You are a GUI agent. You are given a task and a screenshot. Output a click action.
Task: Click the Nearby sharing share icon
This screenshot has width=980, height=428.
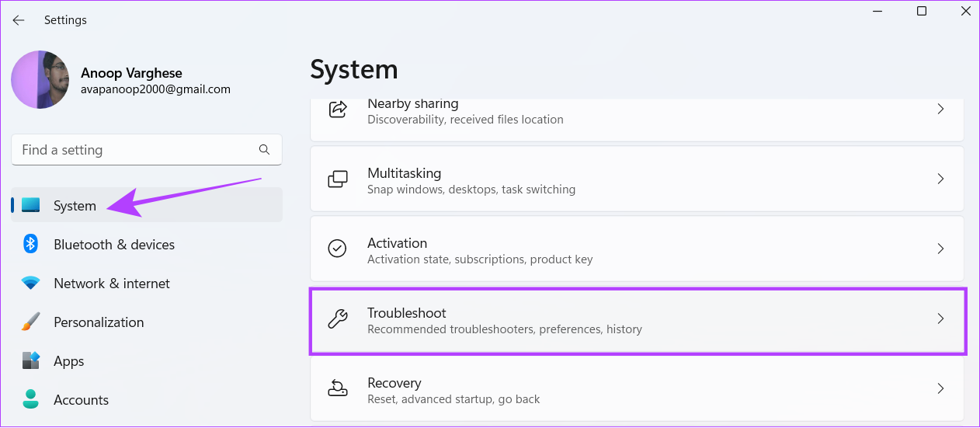pyautogui.click(x=338, y=109)
